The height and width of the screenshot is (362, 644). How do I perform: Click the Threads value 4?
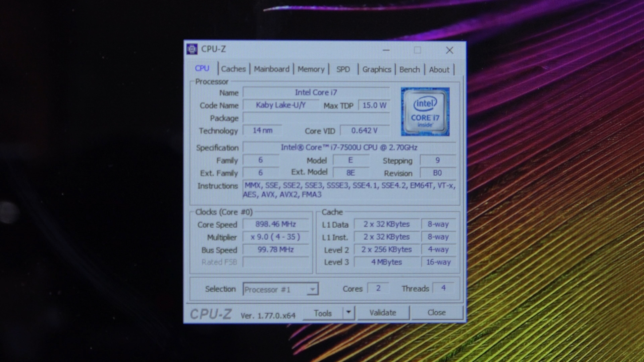(x=443, y=288)
